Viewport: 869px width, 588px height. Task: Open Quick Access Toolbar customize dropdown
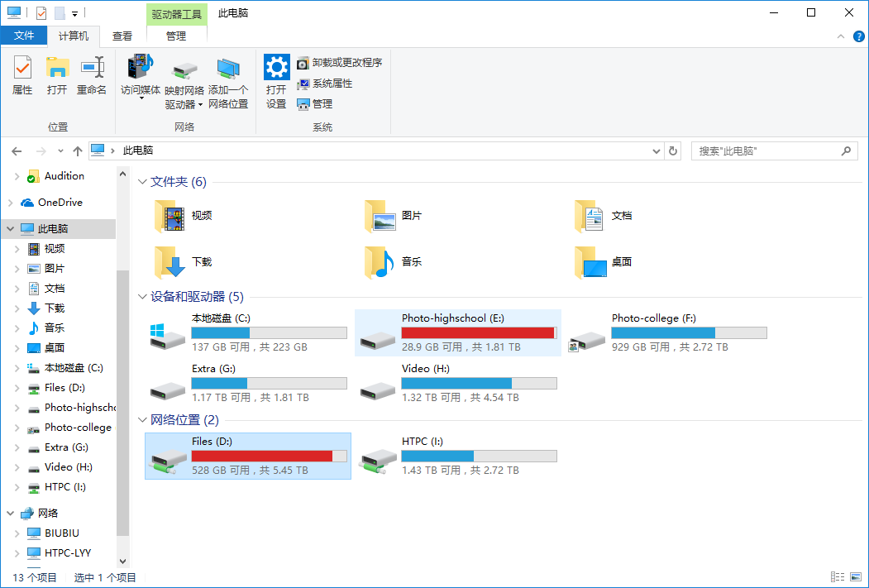[74, 13]
